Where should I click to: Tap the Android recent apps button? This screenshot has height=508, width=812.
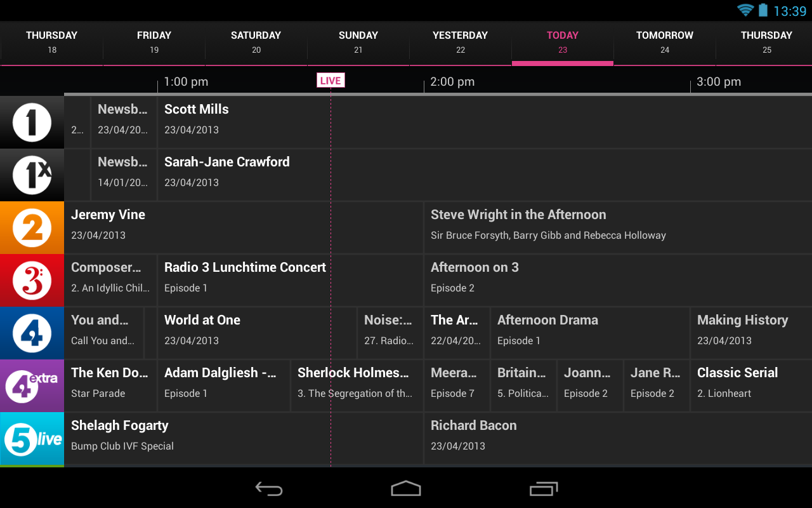544,488
